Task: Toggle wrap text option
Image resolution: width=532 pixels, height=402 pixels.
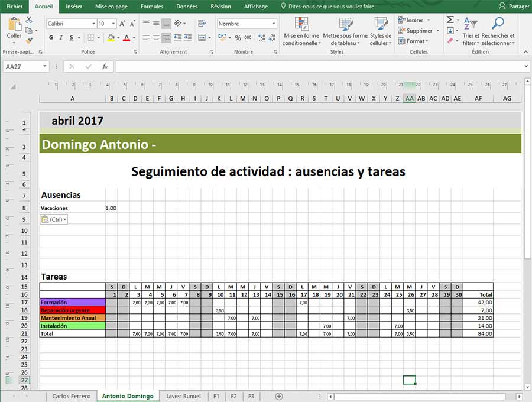Action: click(x=202, y=23)
